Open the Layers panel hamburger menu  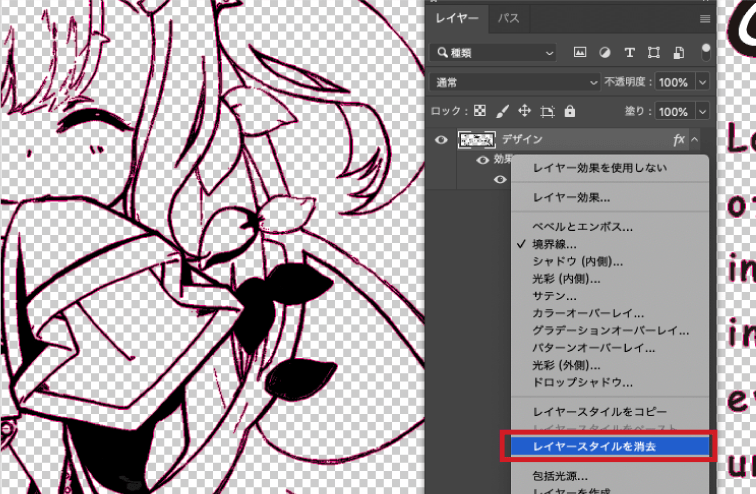pyautogui.click(x=705, y=18)
